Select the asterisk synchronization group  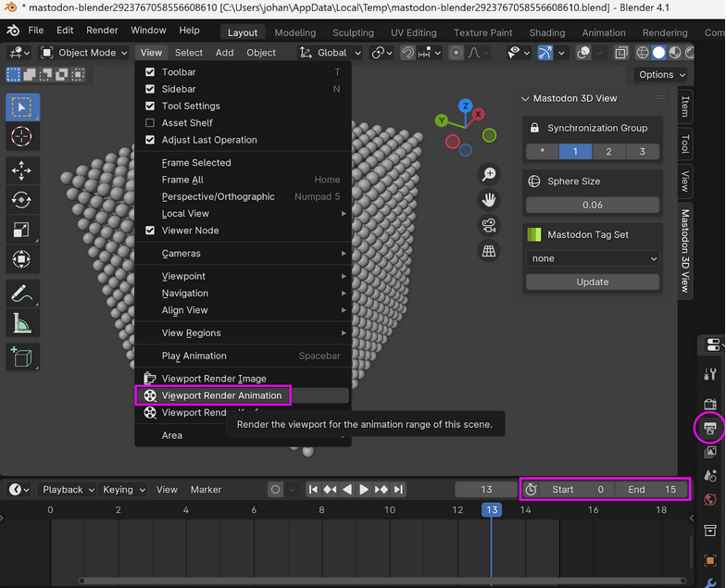pos(543,152)
